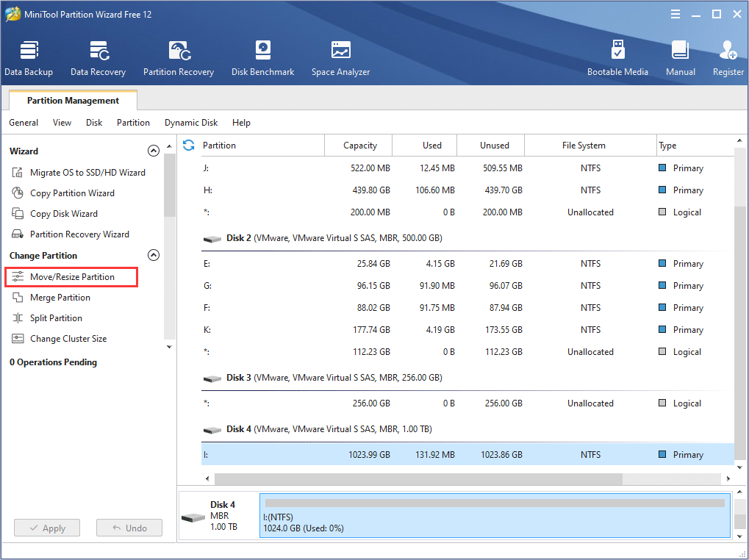This screenshot has height=560, width=749.
Task: Select the 112.23 GB unallocated row
Action: tap(467, 352)
